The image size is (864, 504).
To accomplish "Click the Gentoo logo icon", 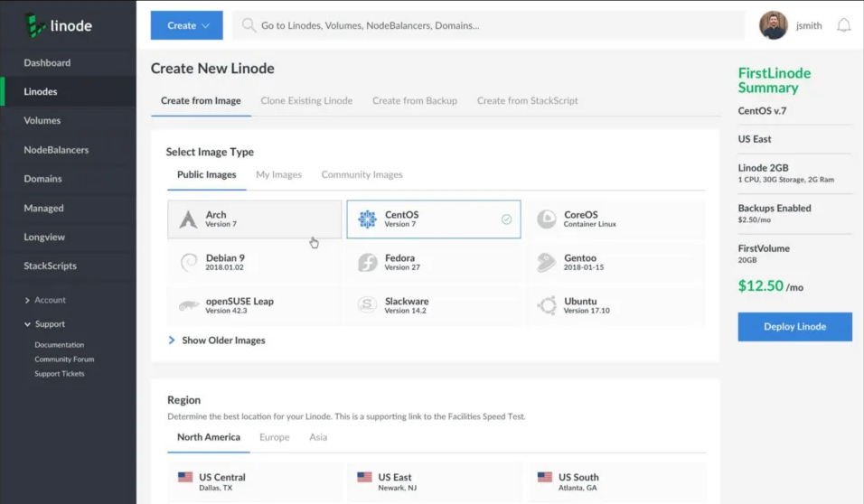I will tap(546, 262).
